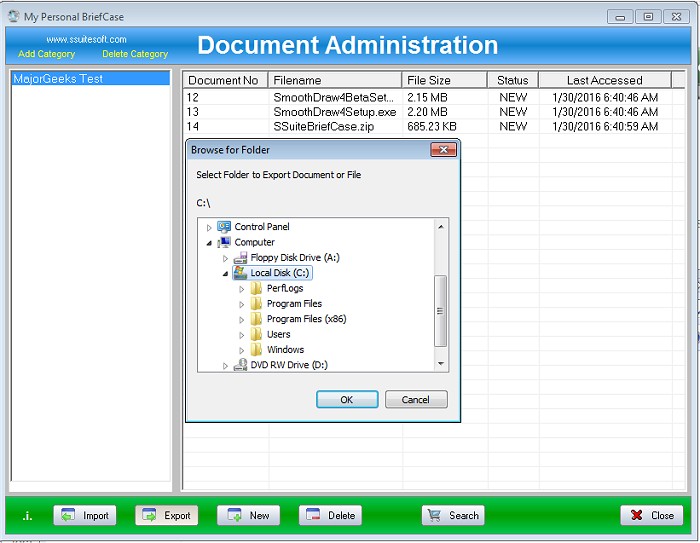Click the Export button
Image resolution: width=700 pixels, height=543 pixels.
click(x=167, y=515)
